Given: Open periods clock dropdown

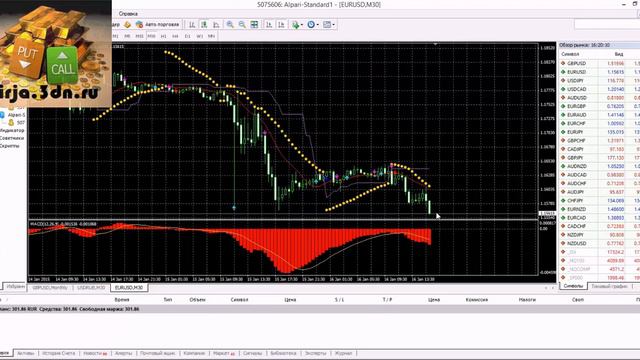Looking at the screenshot, I should pyautogui.click(x=313, y=24).
